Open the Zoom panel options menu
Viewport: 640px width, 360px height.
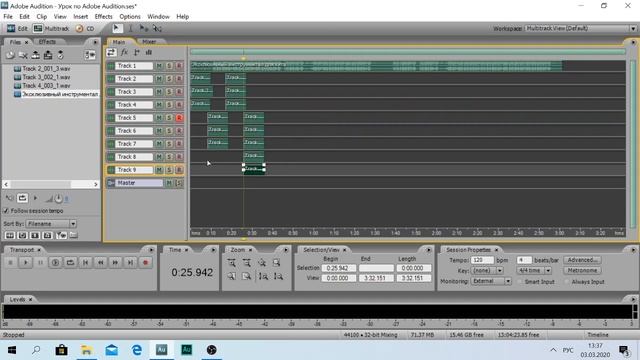point(286,250)
